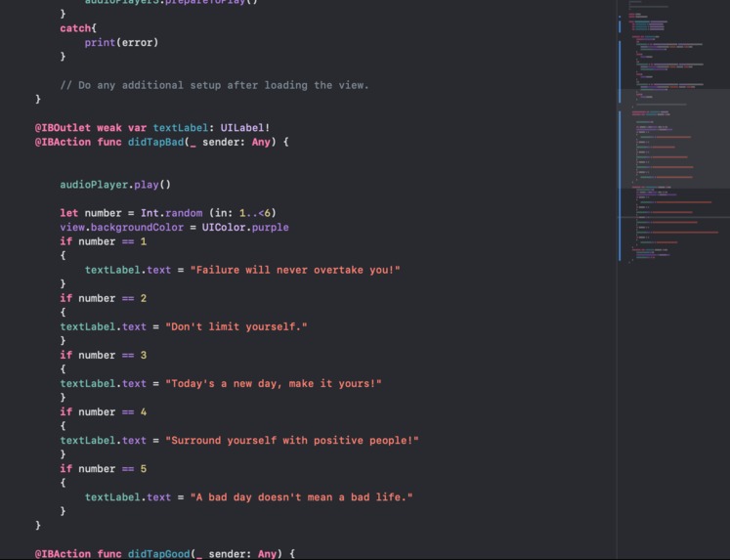The height and width of the screenshot is (560, 730).
Task: Click string "Today's a new day, make it yours!"
Action: click(x=274, y=384)
